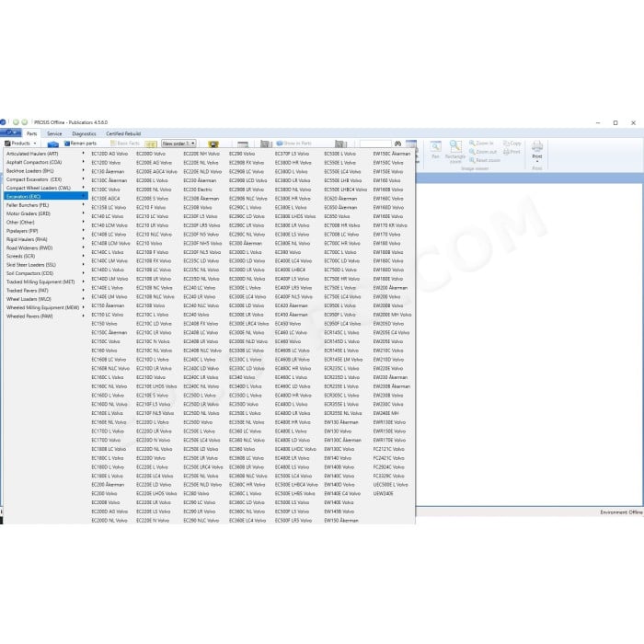644x644 pixels.
Task: Choose EC450 Volvo model
Action: 287,324
